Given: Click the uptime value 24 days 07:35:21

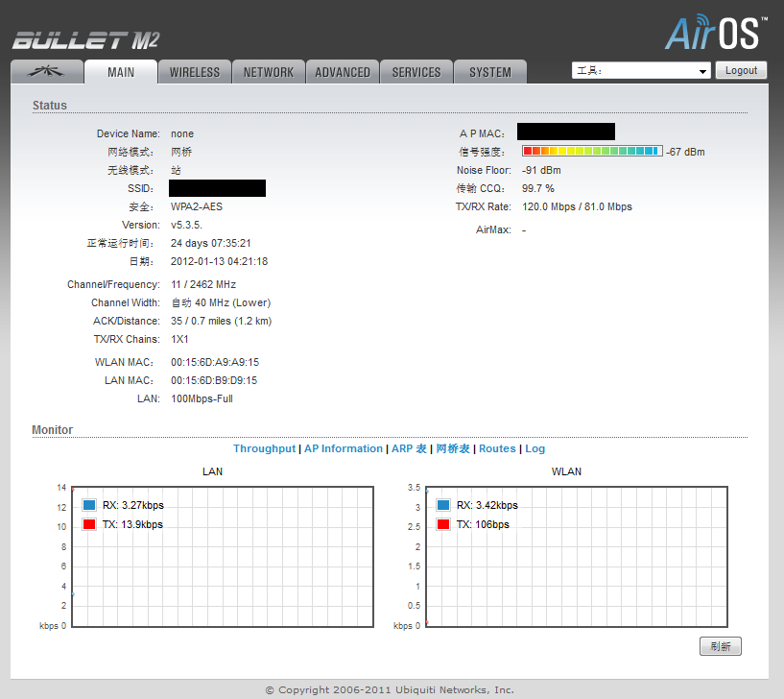Looking at the screenshot, I should coord(210,243).
